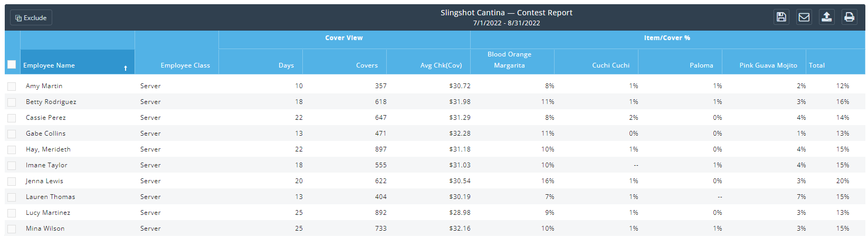Select the Total column header

[x=817, y=65]
